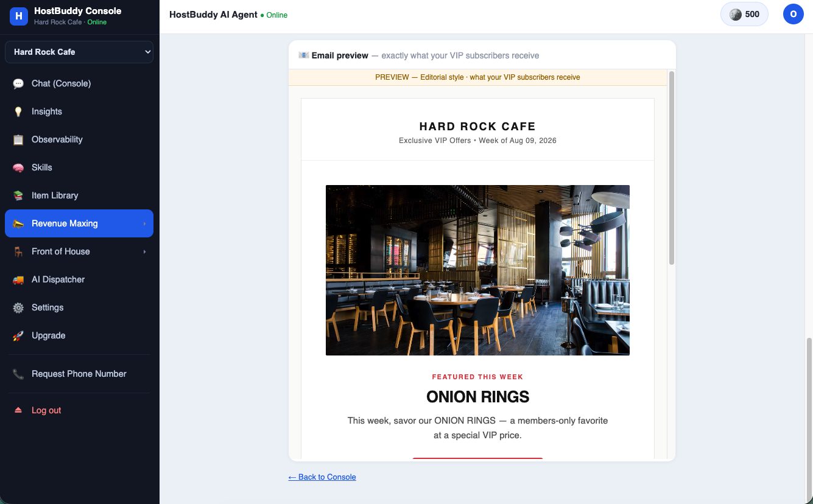The width and height of the screenshot is (813, 504).
Task: Click the 500 credits balance pill
Action: click(x=744, y=14)
